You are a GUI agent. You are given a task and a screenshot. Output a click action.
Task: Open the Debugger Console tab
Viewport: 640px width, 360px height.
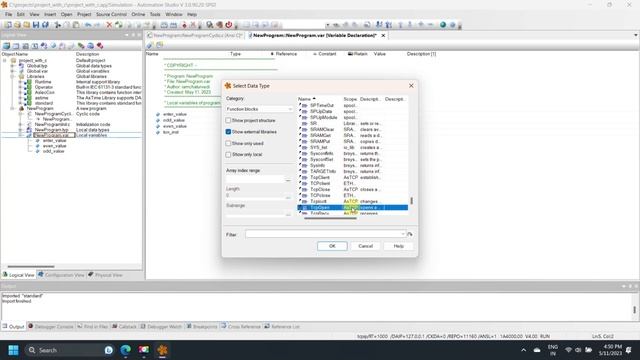click(x=51, y=327)
